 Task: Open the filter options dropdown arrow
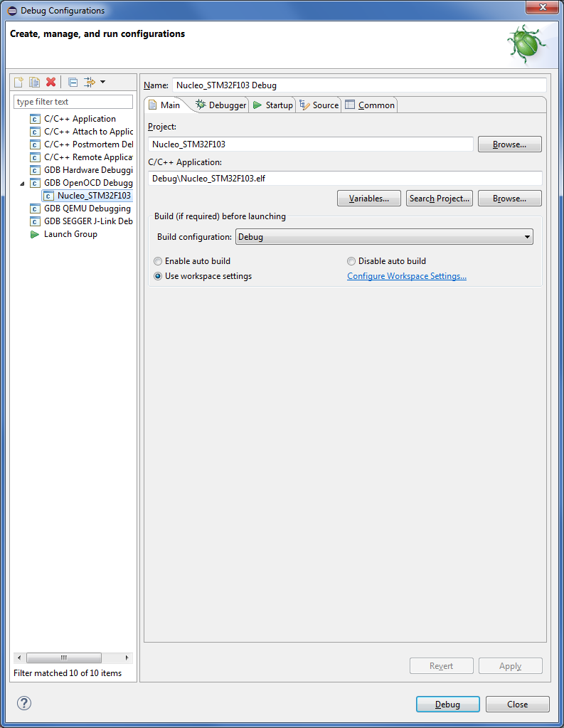click(x=103, y=82)
